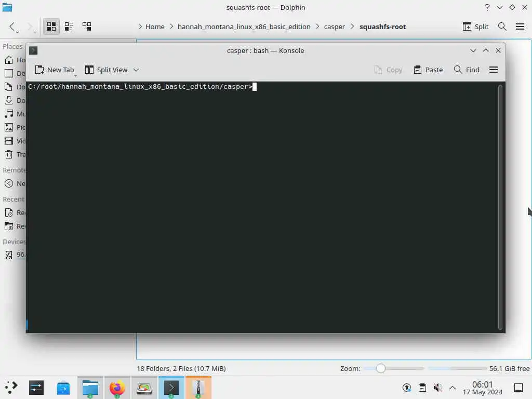Screen dimensions: 532x399
Task: Select Music place in Dolphin sidebar
Action: (x=15, y=114)
